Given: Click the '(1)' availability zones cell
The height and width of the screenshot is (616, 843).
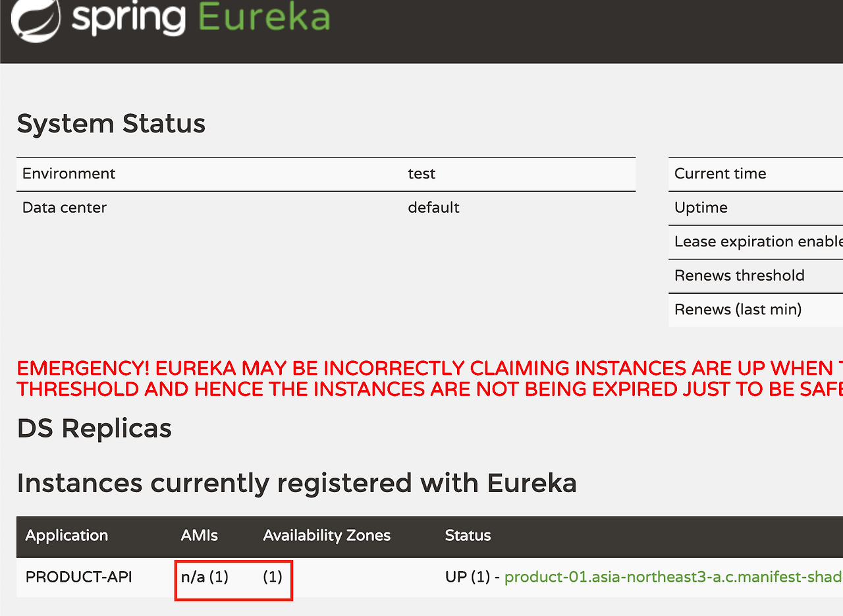Looking at the screenshot, I should pyautogui.click(x=273, y=577).
